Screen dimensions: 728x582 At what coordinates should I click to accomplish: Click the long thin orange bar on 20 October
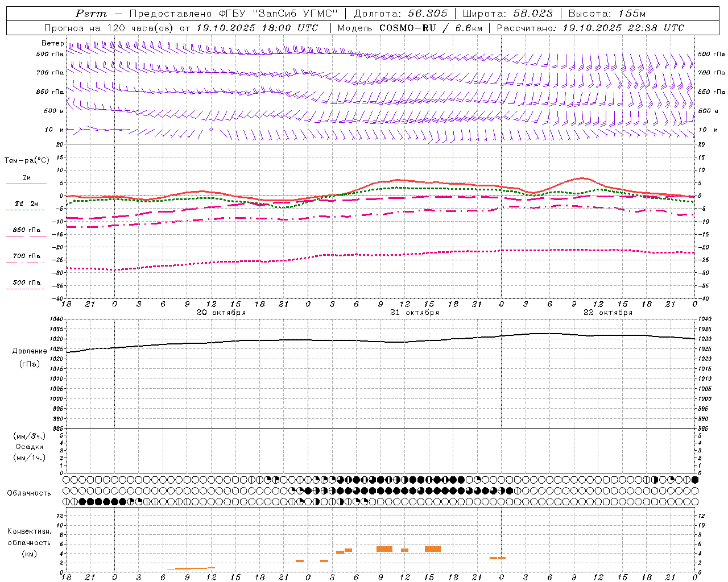pos(191,568)
